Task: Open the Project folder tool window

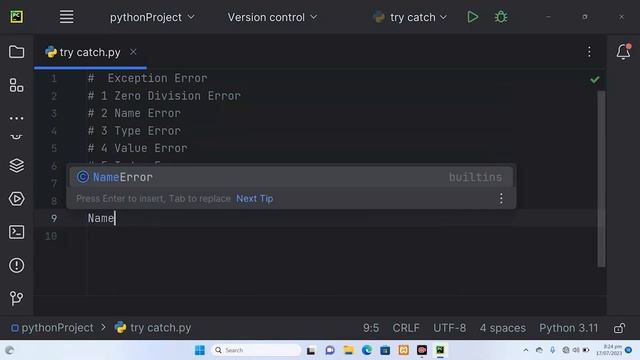Action: click(x=16, y=52)
